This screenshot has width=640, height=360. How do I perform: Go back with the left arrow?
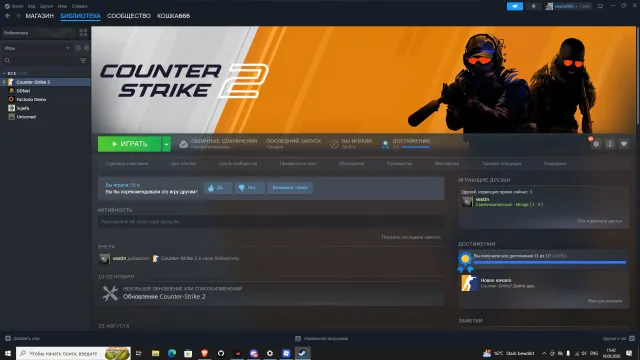pos(8,16)
